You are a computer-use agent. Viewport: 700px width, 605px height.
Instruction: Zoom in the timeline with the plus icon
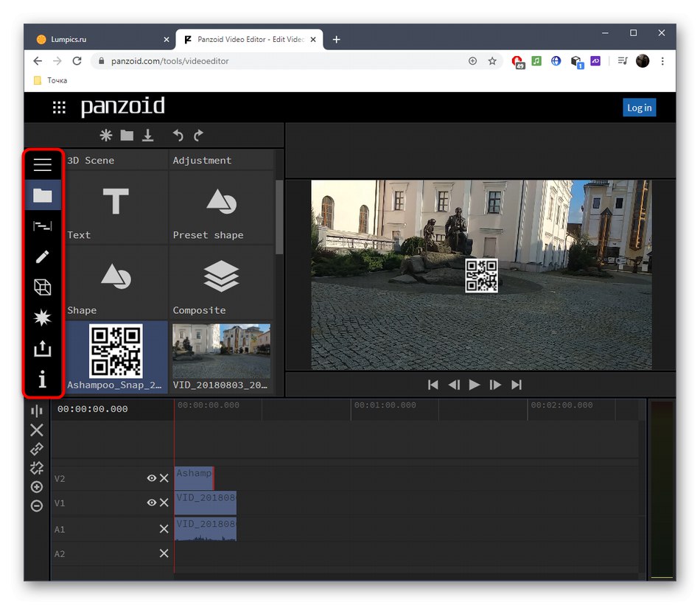point(37,487)
